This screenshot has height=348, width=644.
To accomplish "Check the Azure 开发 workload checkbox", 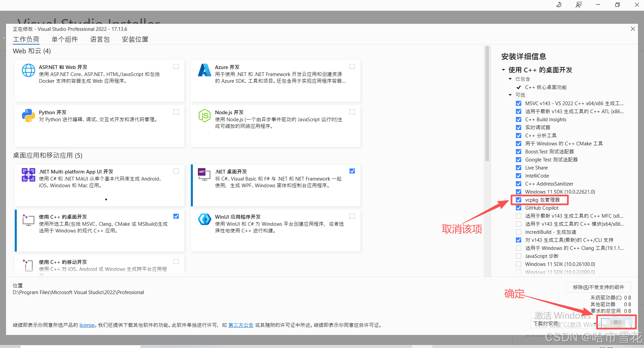I will point(352,67).
